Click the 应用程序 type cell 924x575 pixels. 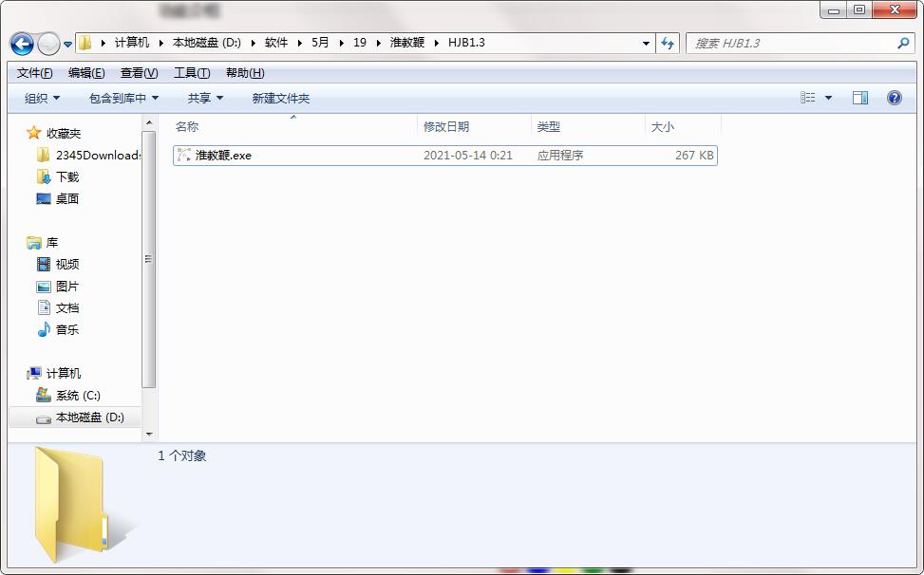point(560,156)
